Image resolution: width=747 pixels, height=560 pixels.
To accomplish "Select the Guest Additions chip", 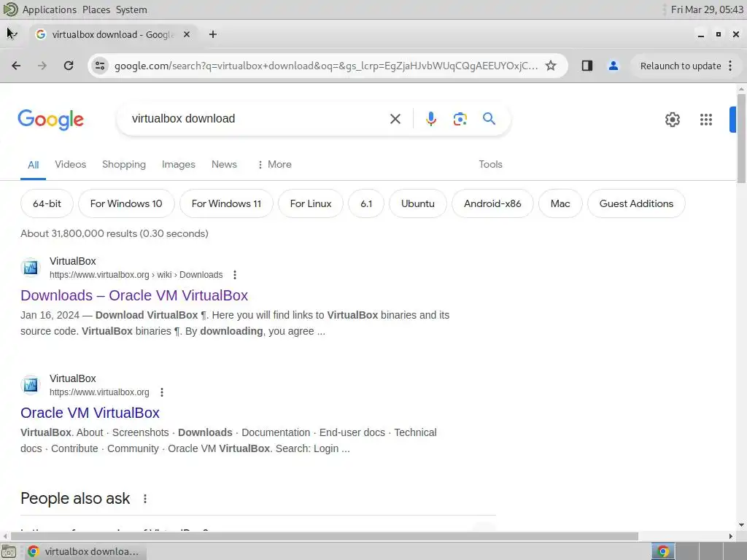I will [636, 204].
